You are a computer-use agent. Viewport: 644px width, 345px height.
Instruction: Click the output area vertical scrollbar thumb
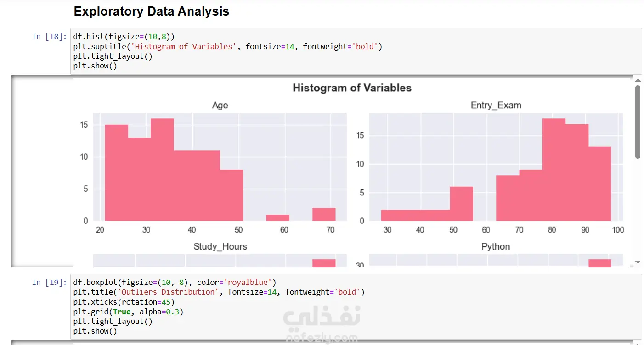637,122
